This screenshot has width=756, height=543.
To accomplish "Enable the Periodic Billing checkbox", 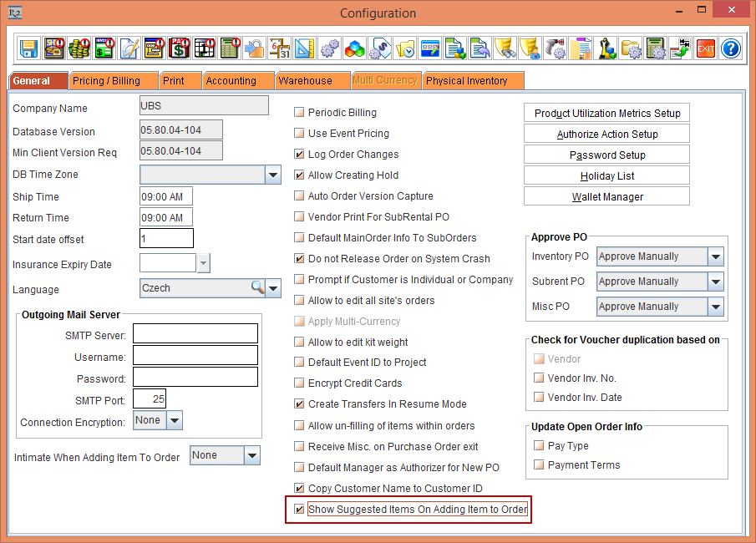I will pyautogui.click(x=299, y=113).
